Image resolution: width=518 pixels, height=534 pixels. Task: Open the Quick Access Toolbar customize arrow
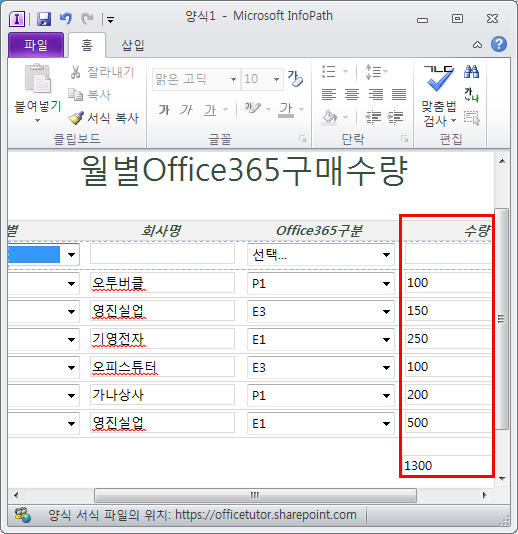110,20
